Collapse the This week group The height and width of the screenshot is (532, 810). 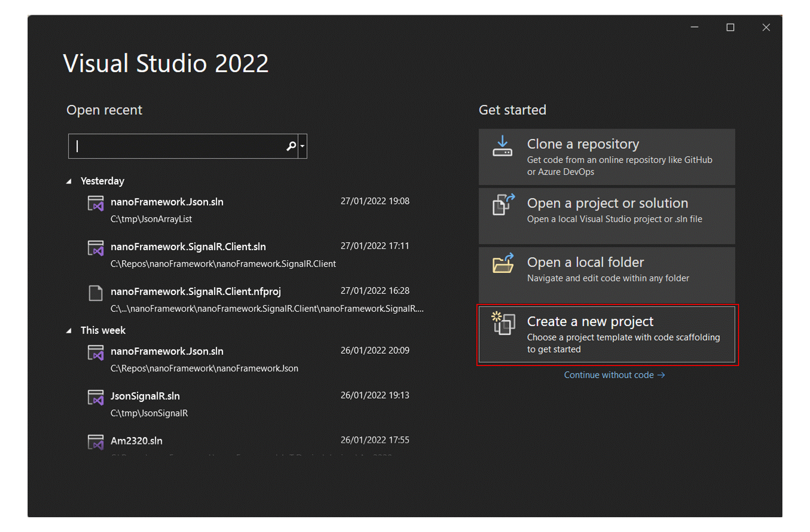(69, 331)
